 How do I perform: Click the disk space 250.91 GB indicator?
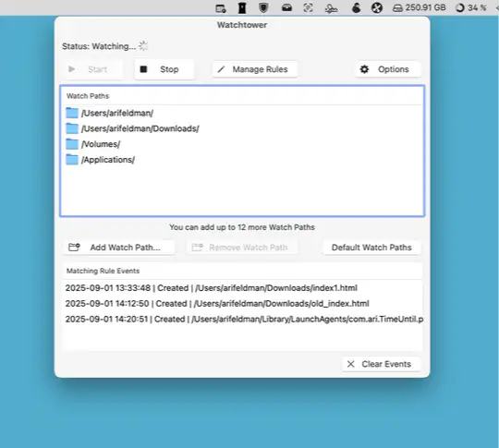419,7
